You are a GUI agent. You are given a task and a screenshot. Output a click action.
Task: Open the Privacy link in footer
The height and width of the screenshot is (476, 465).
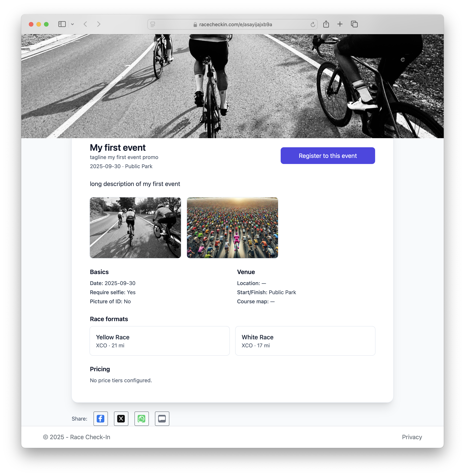[x=412, y=437]
